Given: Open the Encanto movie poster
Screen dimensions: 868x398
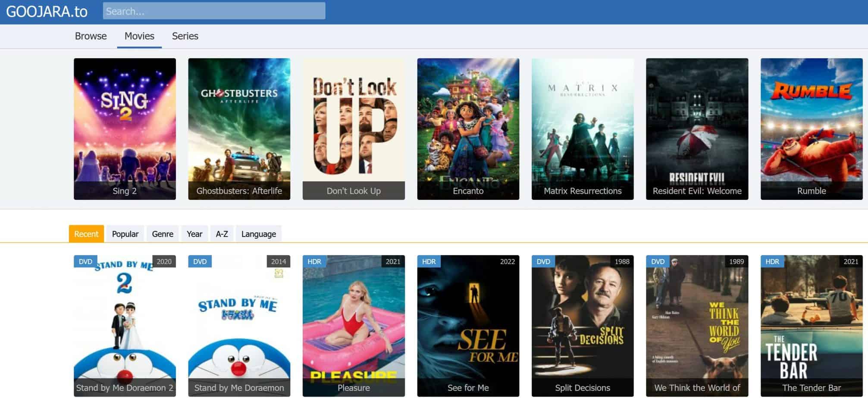Looking at the screenshot, I should coord(468,129).
